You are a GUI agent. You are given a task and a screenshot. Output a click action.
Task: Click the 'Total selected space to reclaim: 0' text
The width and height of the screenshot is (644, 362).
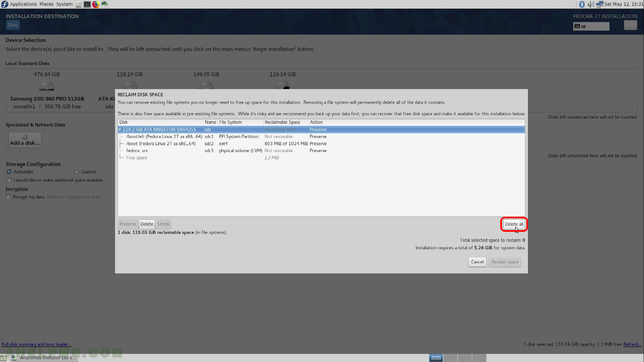pyautogui.click(x=492, y=240)
